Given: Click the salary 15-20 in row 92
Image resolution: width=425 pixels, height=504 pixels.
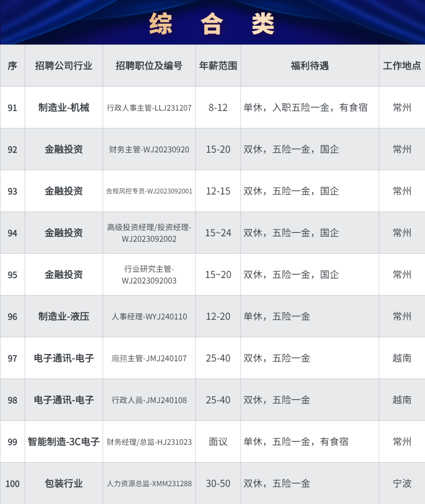Looking at the screenshot, I should 218,149.
